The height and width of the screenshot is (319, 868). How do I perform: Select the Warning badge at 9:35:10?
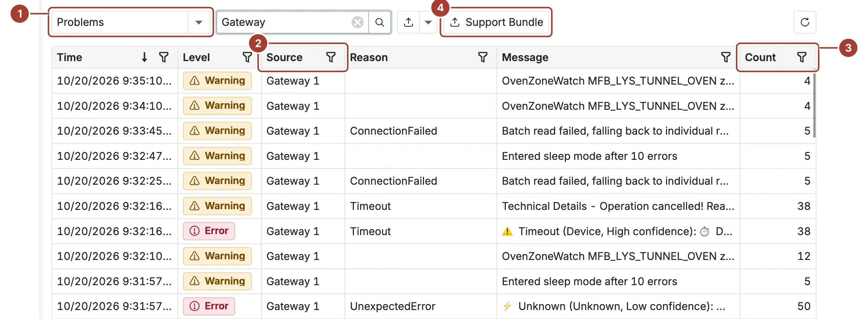217,81
